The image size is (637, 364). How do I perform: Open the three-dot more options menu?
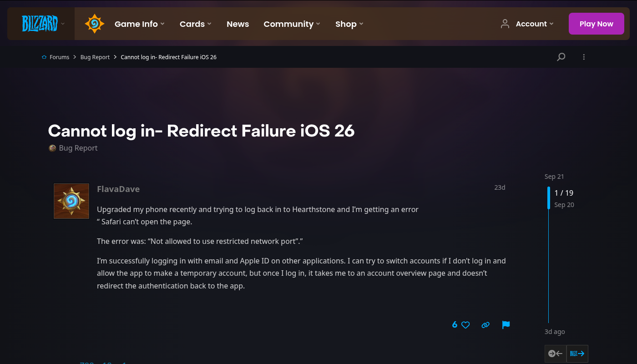[x=584, y=57]
